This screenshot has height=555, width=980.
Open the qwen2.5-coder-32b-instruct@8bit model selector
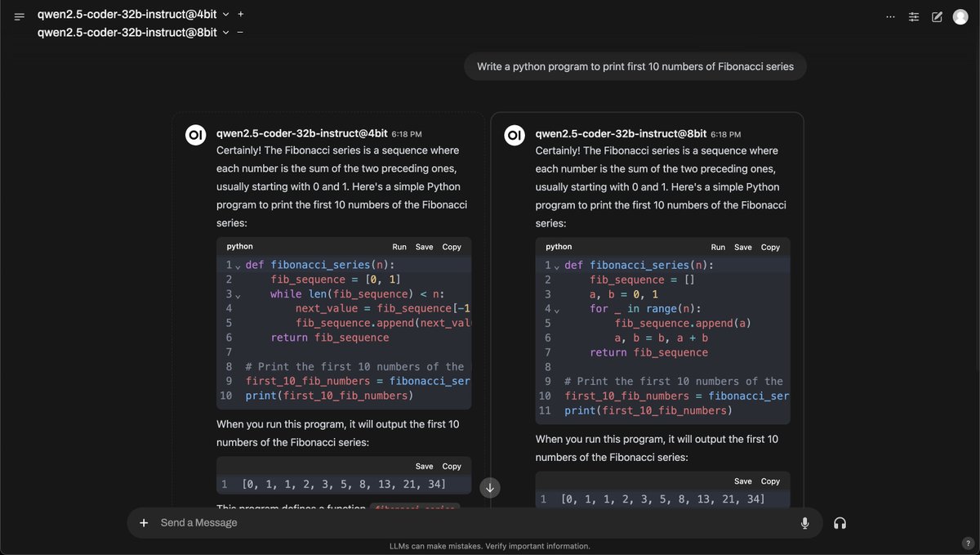[134, 32]
